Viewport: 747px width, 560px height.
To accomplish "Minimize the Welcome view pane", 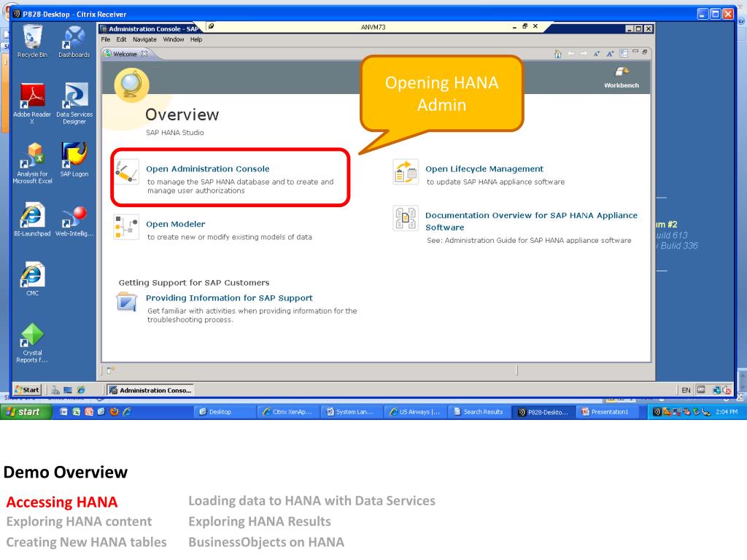I will pyautogui.click(x=635, y=52).
